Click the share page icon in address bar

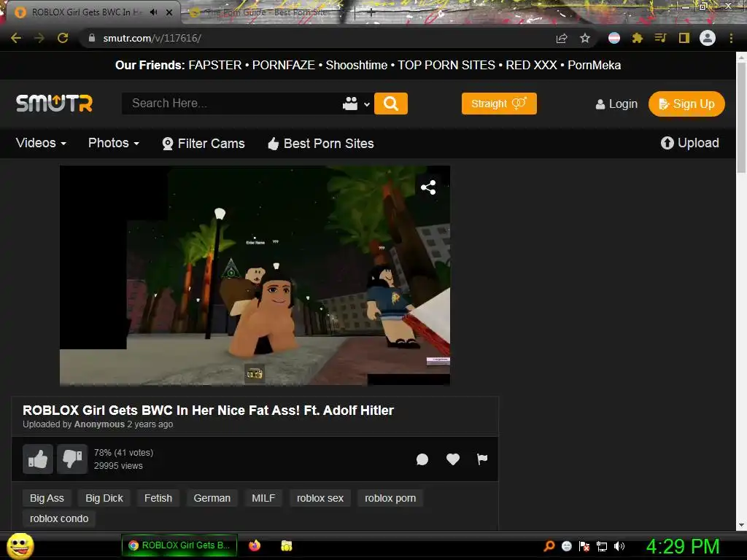562,38
